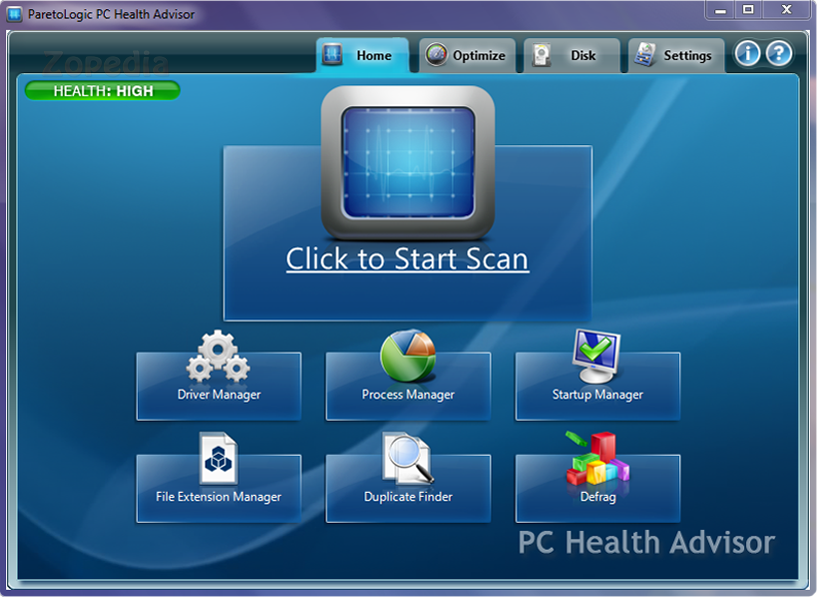Click the heart monitor scan icon
This screenshot has width=817, height=597.
click(x=408, y=163)
